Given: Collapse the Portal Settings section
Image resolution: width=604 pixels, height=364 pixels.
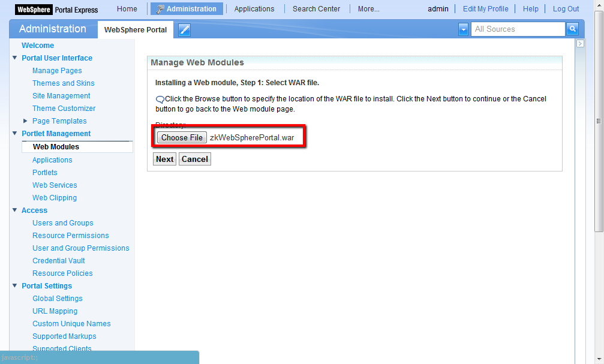Looking at the screenshot, I should pos(14,285).
